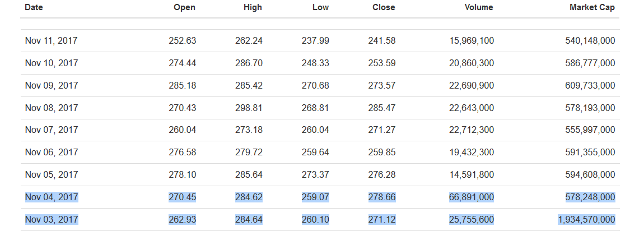Click the Date column header
The height and width of the screenshot is (240, 644).
34,7
